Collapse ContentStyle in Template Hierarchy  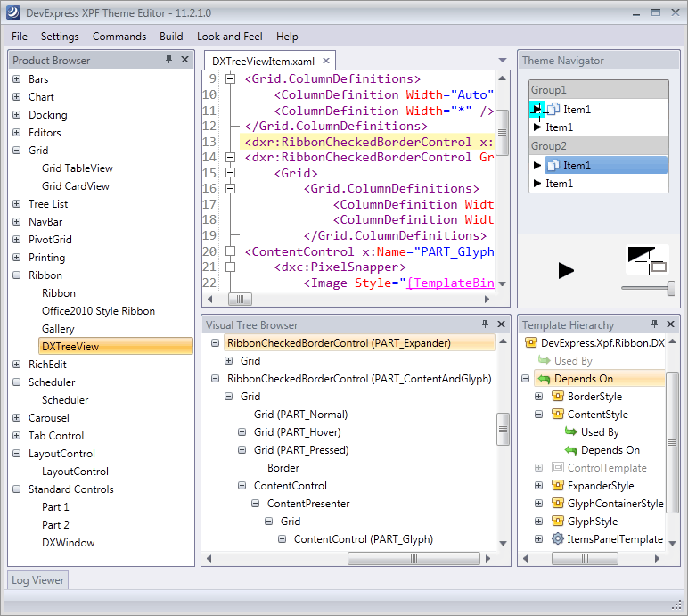pyautogui.click(x=539, y=414)
